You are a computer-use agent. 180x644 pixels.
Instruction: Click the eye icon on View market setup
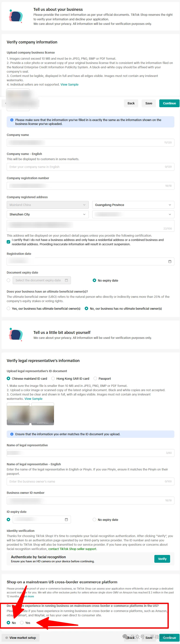[7, 638]
